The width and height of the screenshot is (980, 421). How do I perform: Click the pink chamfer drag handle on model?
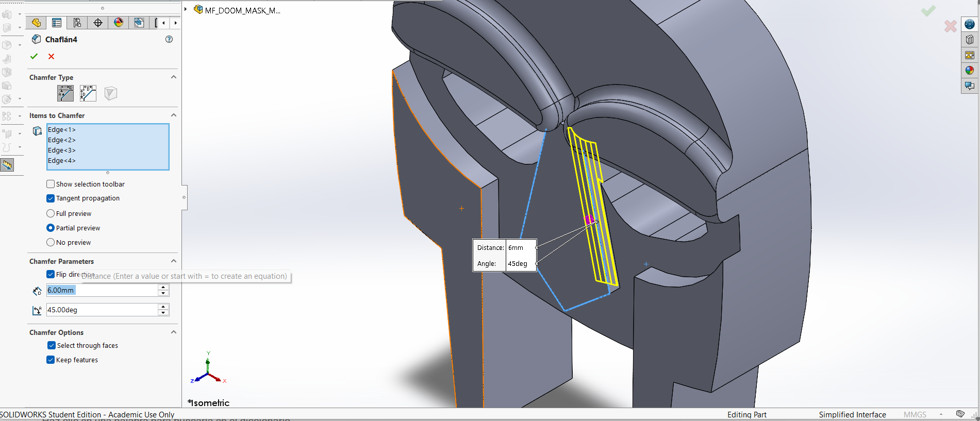589,220
